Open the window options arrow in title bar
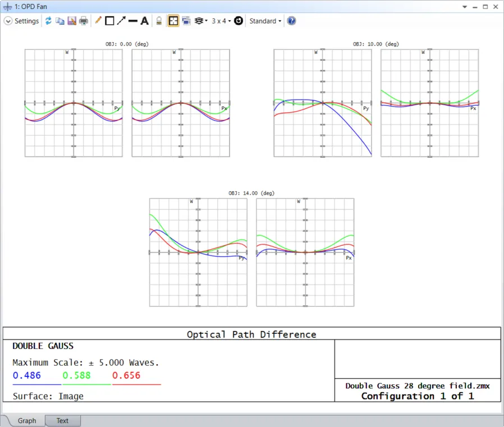The height and width of the screenshot is (427, 504). point(464,6)
